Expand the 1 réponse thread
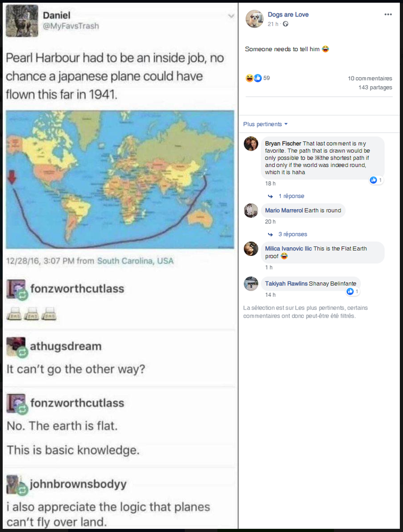 [291, 196]
